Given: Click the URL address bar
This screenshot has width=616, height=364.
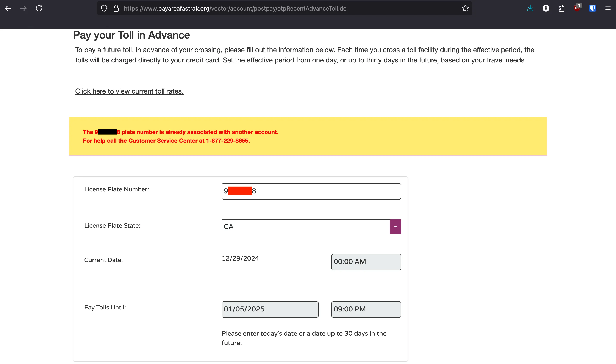Looking at the screenshot, I should [282, 8].
